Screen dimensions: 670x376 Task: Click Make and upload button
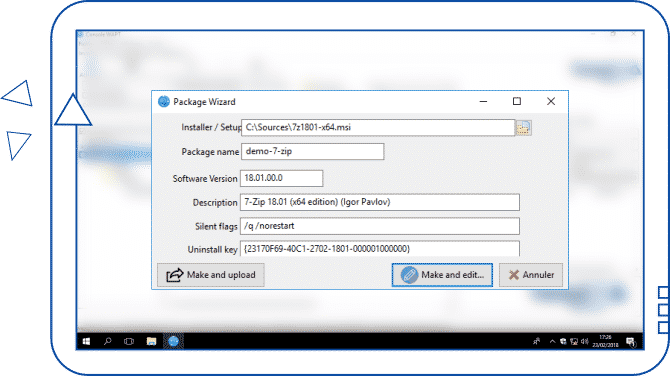211,275
